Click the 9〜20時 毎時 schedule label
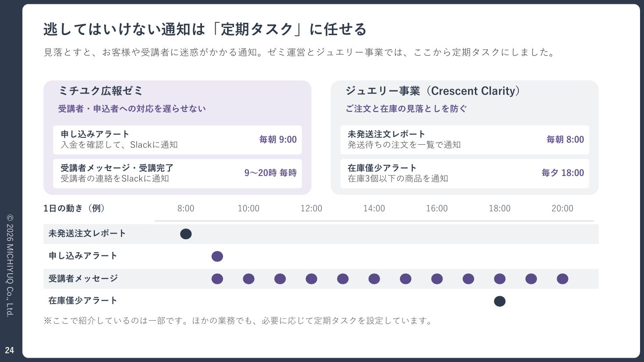 [x=270, y=173]
